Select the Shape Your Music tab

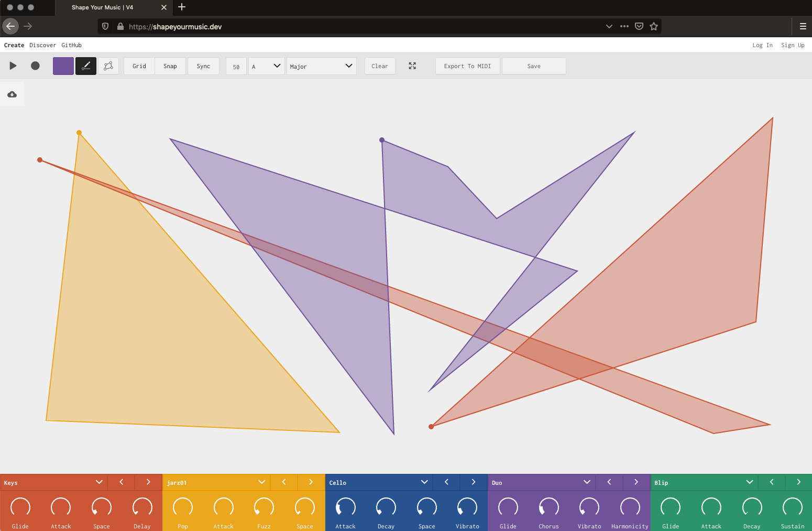tap(113, 7)
